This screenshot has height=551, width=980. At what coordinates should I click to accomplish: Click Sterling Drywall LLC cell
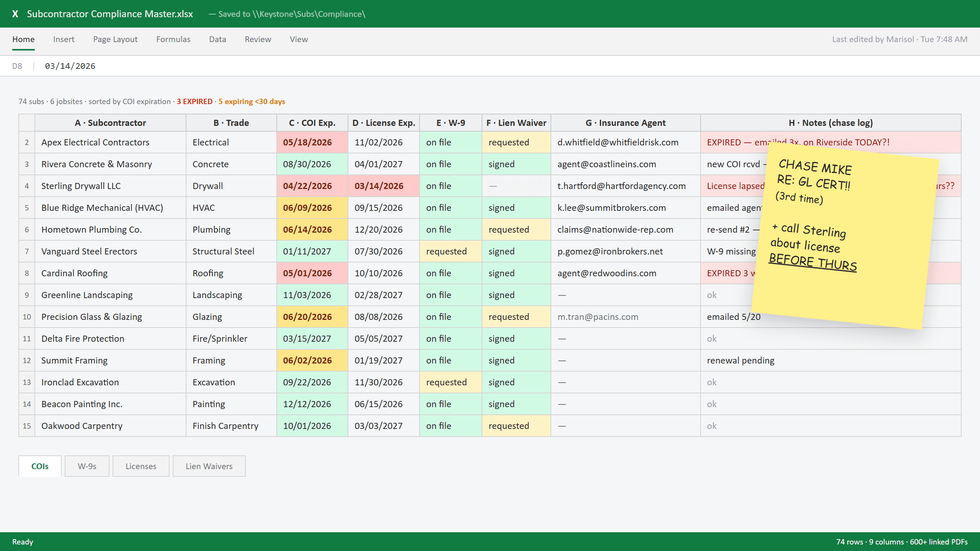(x=110, y=186)
